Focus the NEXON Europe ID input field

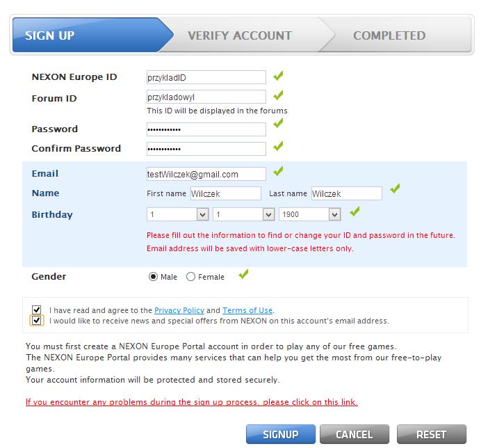(x=206, y=77)
